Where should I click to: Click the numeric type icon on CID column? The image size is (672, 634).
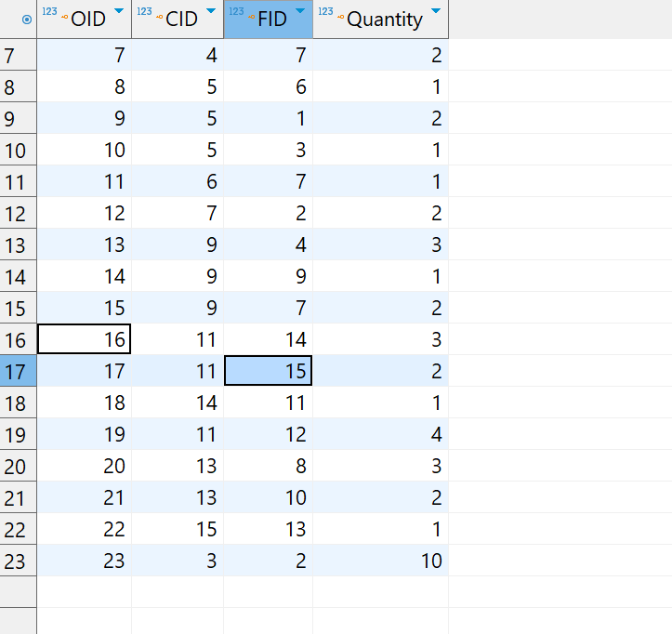[144, 12]
